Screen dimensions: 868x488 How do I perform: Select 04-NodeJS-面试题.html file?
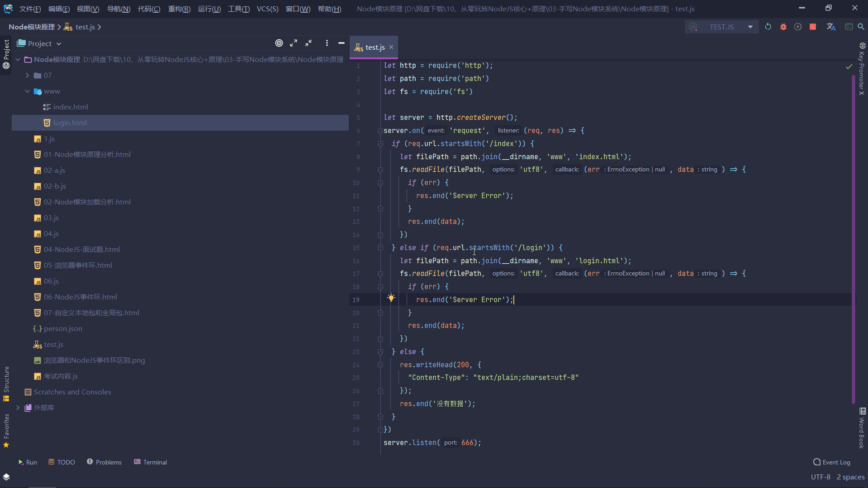click(x=81, y=249)
